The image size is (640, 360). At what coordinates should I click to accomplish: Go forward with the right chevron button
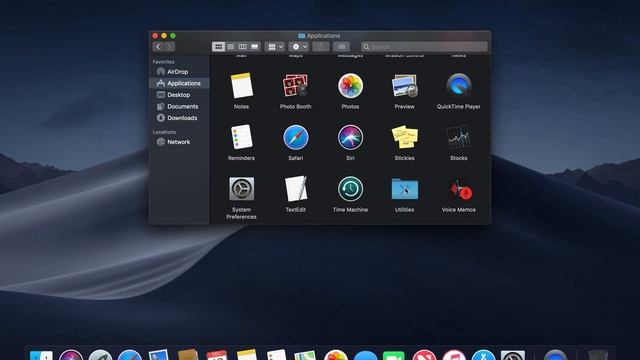170,47
